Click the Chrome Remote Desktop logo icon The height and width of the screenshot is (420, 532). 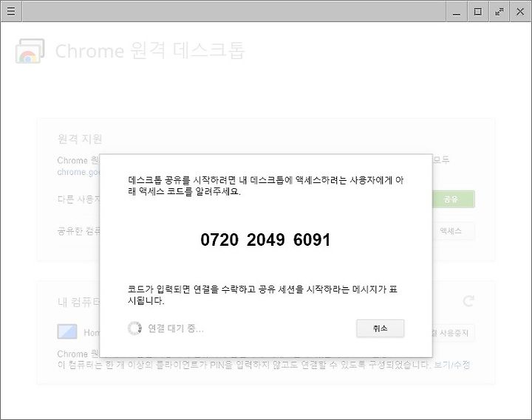[x=30, y=51]
